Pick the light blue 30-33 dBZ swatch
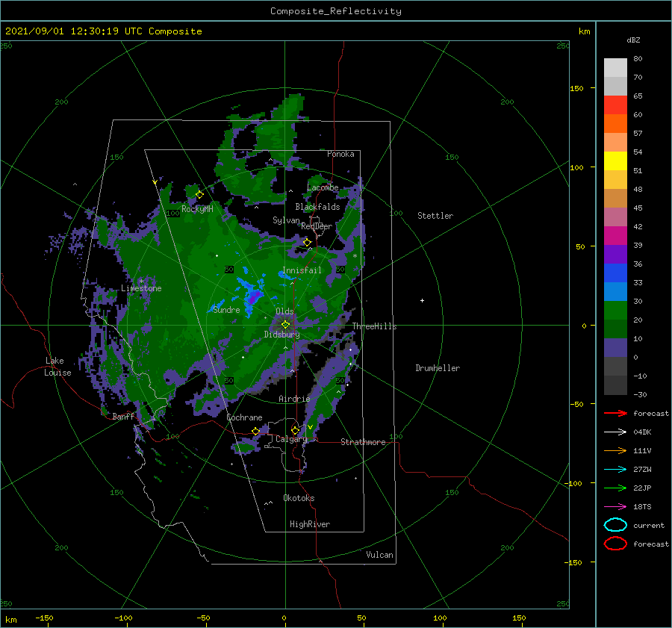Screen dimensions: 672x628 click(x=615, y=291)
